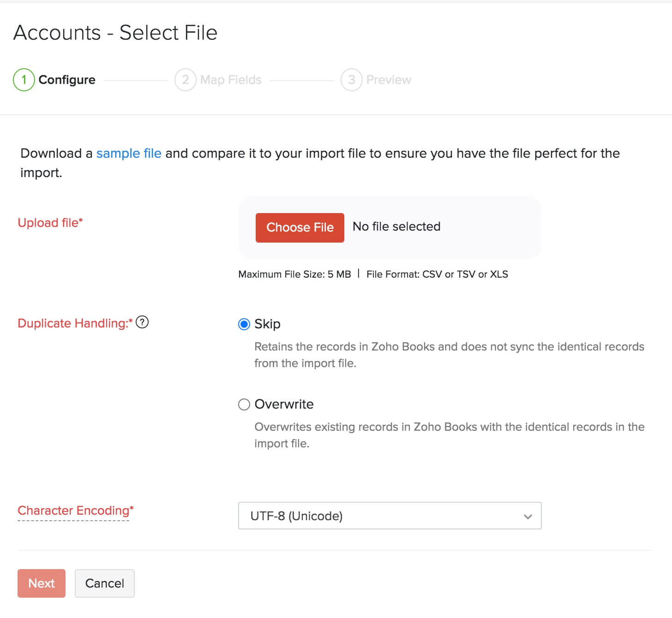Select the Configure step label
Image resolution: width=672 pixels, height=618 pixels.
(x=67, y=79)
